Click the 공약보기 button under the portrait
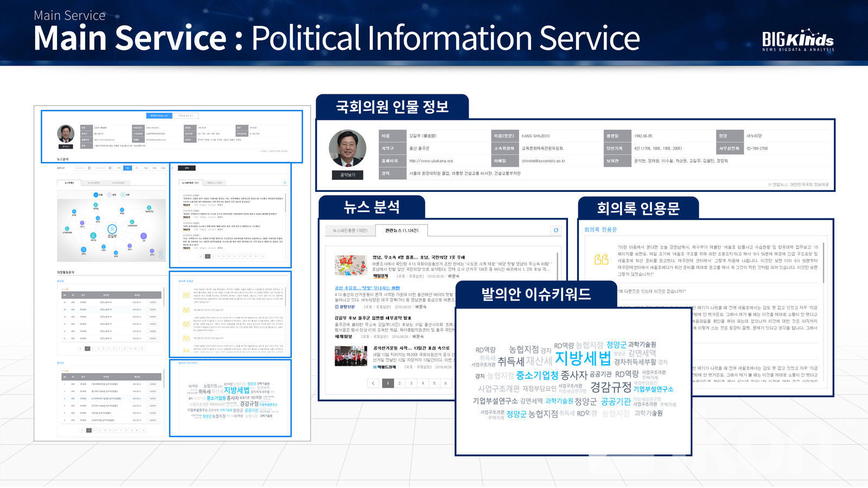 pyautogui.click(x=347, y=175)
